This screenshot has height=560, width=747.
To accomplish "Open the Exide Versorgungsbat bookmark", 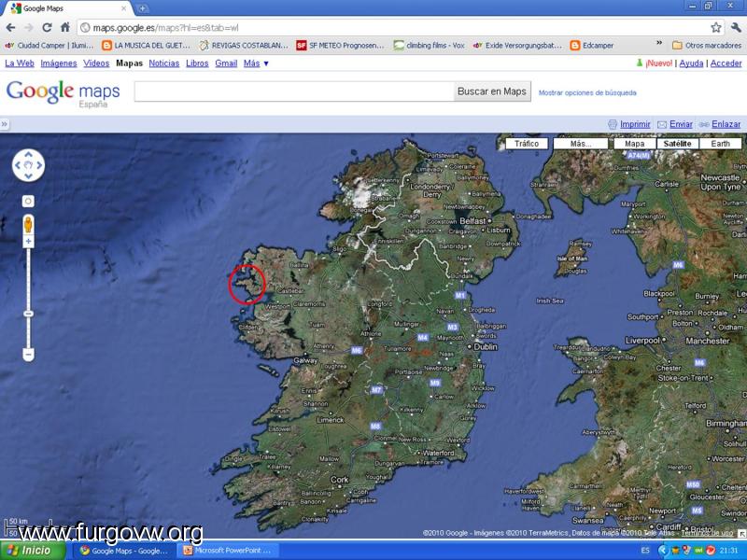I will tap(518, 45).
